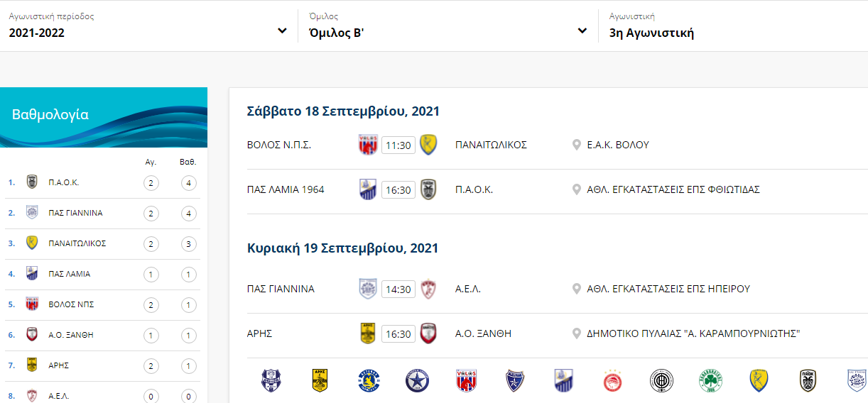868x403 pixels.
Task: Expand the Αγωνιστική περίοδος 2021-2022 dropdown
Action: pyautogui.click(x=148, y=26)
